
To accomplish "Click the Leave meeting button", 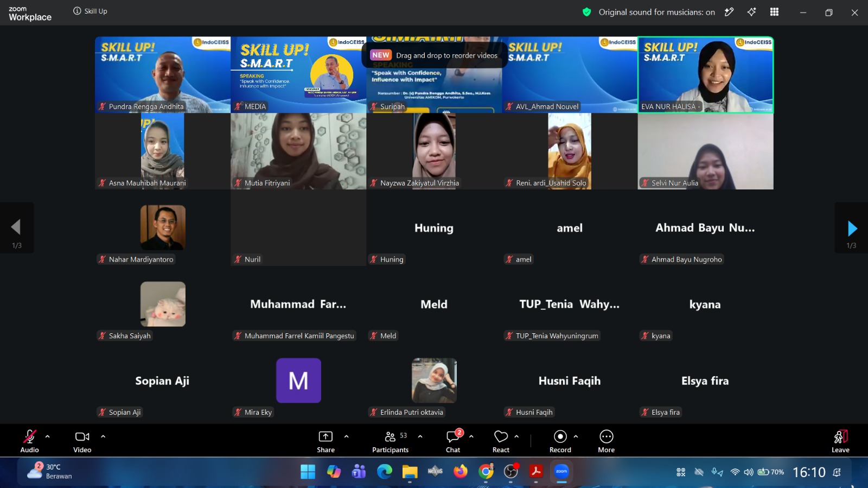I will click(840, 441).
